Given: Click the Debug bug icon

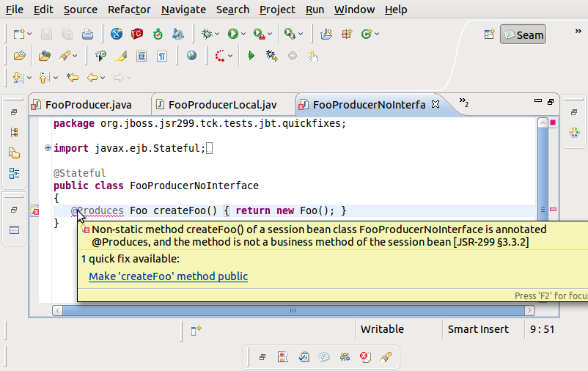Looking at the screenshot, I should point(207,34).
